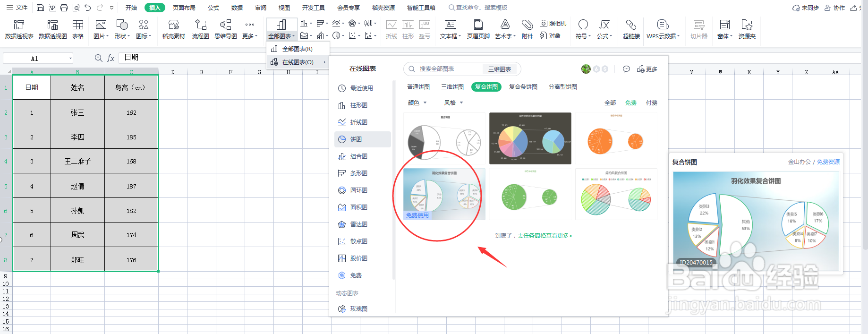
Task: Undo the last action
Action: (x=88, y=8)
